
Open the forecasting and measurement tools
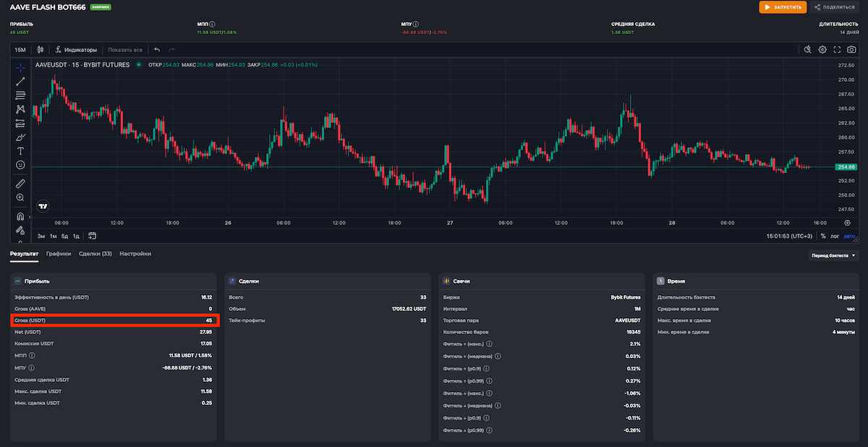point(20,123)
